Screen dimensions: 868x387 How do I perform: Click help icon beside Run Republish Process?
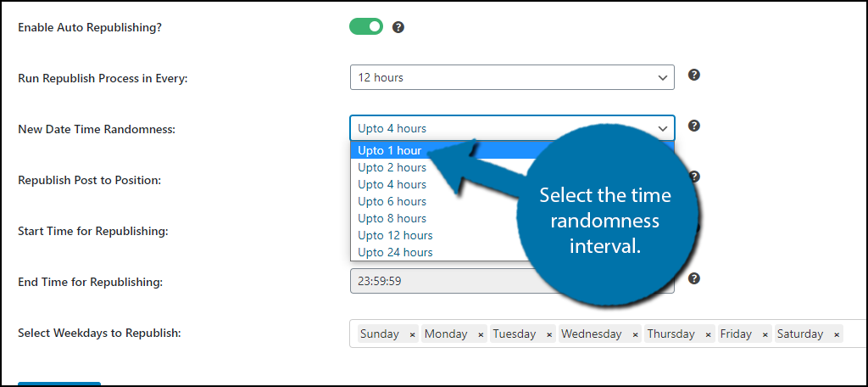[693, 75]
